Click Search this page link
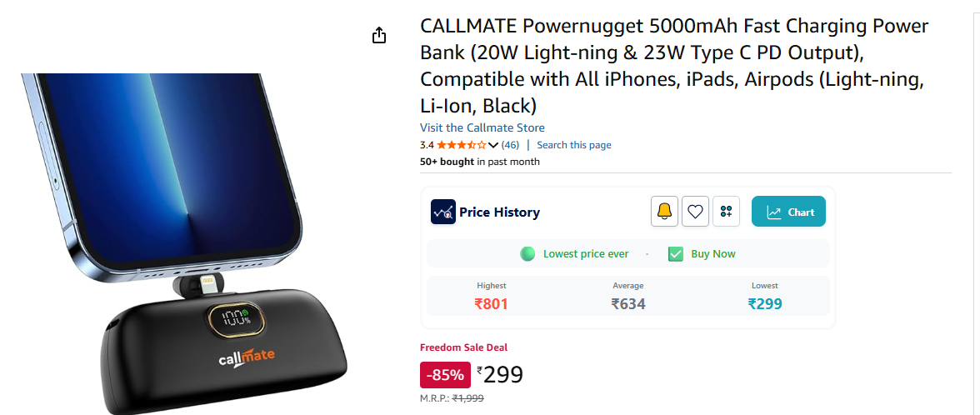Screen dimensions: 980x415 [573, 145]
